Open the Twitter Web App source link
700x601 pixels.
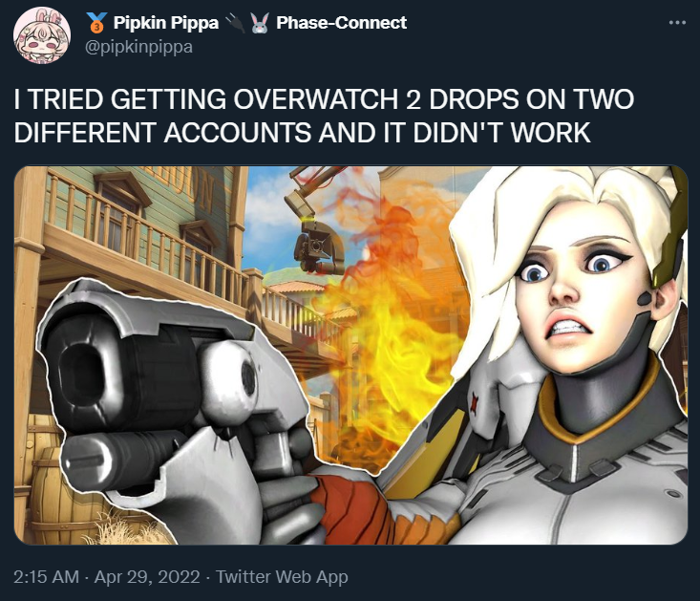282,576
